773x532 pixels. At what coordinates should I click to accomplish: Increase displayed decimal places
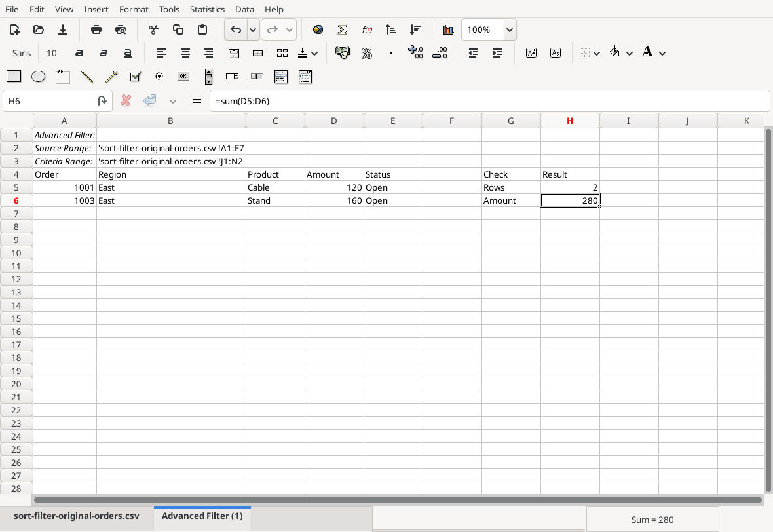(x=415, y=53)
